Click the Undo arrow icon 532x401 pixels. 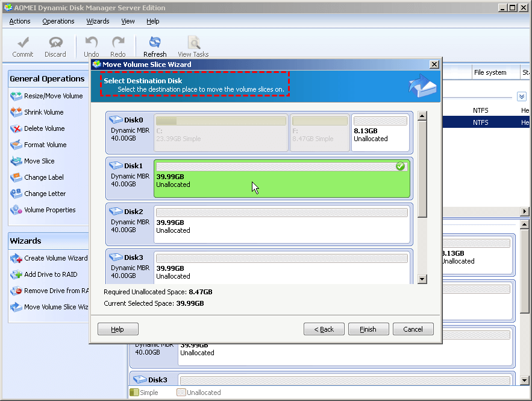coord(91,42)
